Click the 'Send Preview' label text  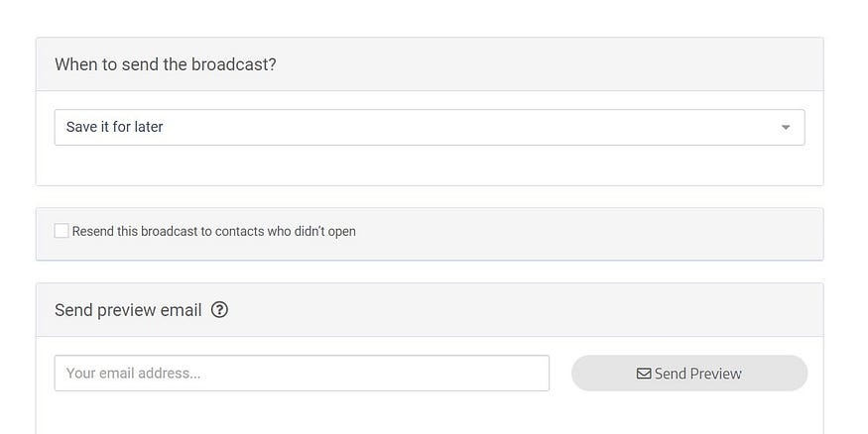[x=697, y=374]
